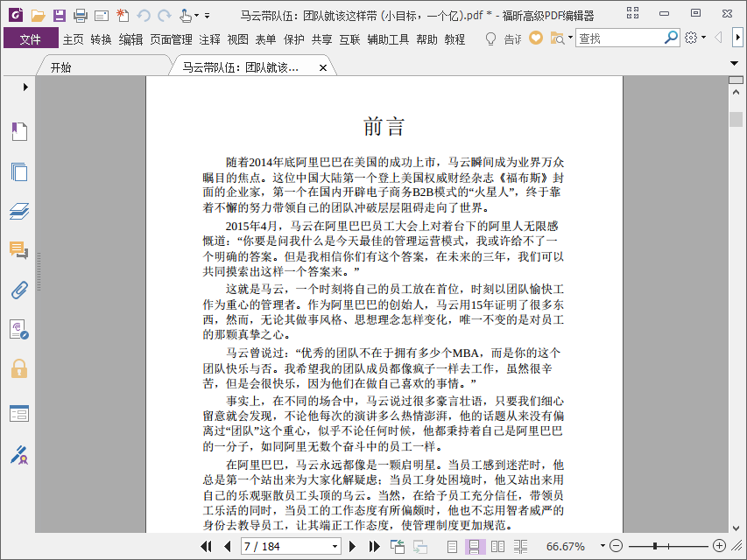Switch to the 转换 ribbon tab

[x=101, y=39]
